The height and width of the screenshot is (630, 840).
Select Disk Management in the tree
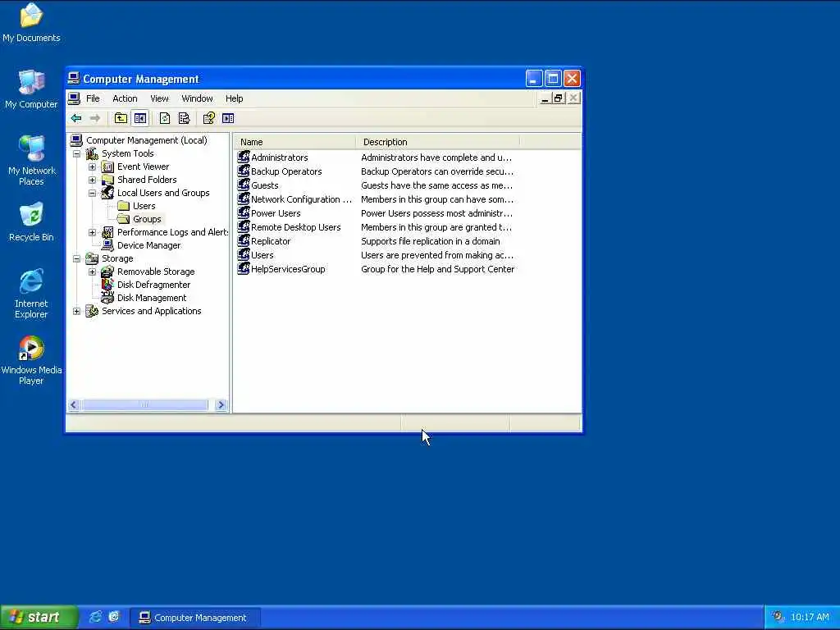(x=152, y=298)
